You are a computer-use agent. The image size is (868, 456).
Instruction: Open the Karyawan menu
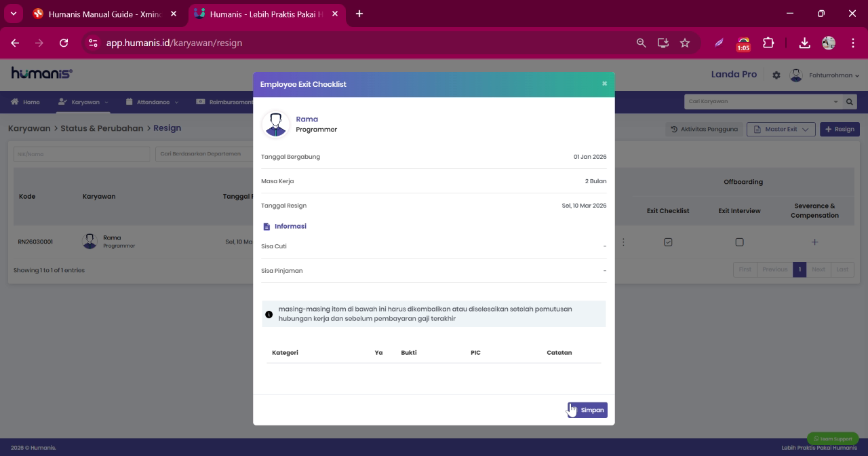coord(83,102)
